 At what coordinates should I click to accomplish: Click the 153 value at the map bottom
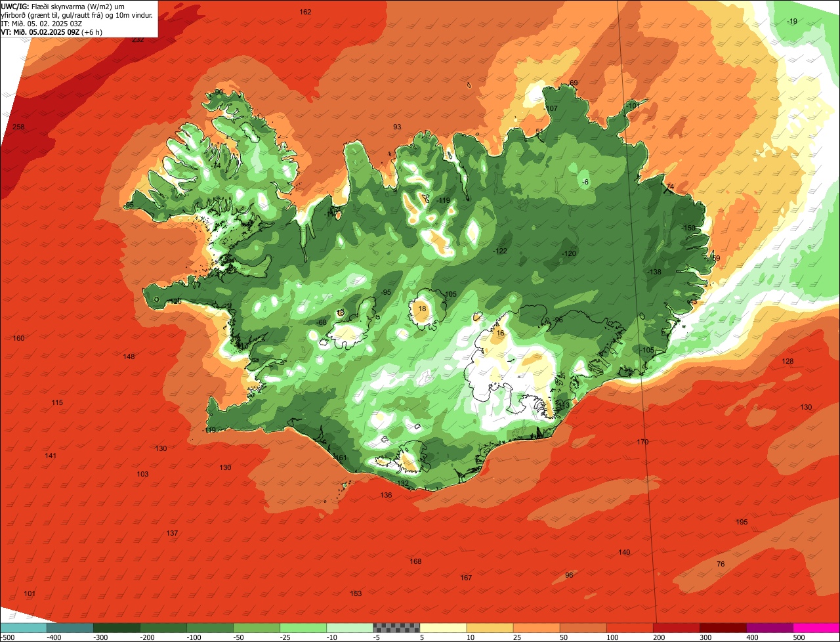tap(356, 593)
